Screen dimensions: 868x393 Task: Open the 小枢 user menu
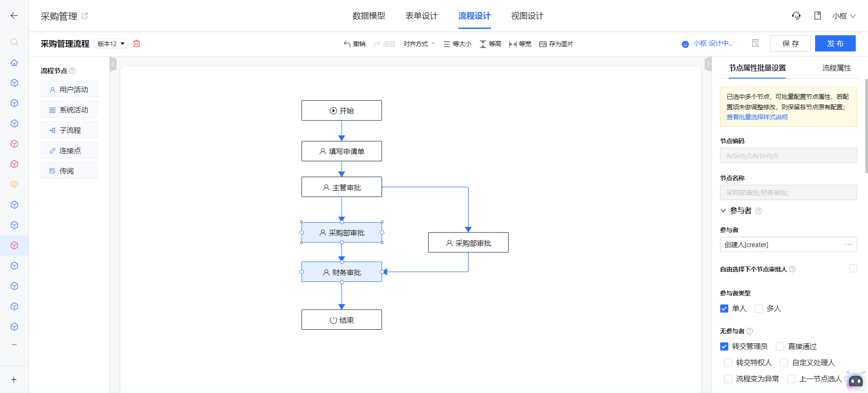pos(844,16)
